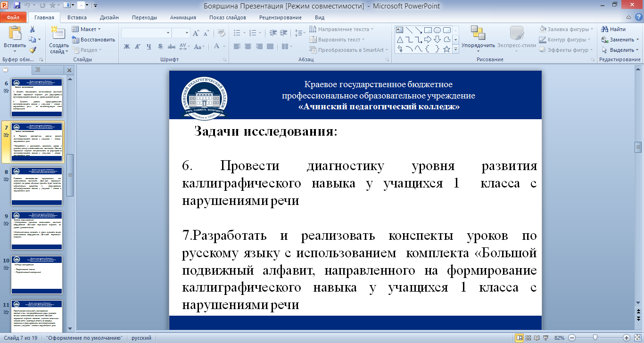The image size is (644, 343).
Task: Click the Cut scissors icon
Action: 32,29
